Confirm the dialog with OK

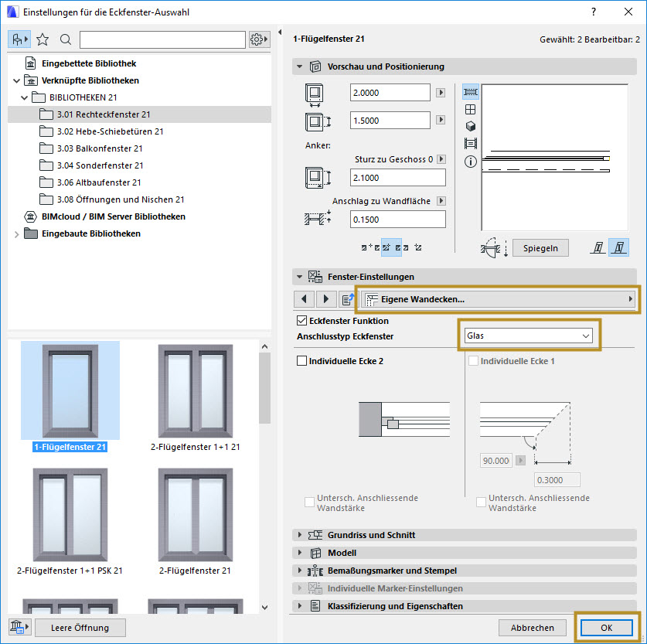tap(606, 628)
